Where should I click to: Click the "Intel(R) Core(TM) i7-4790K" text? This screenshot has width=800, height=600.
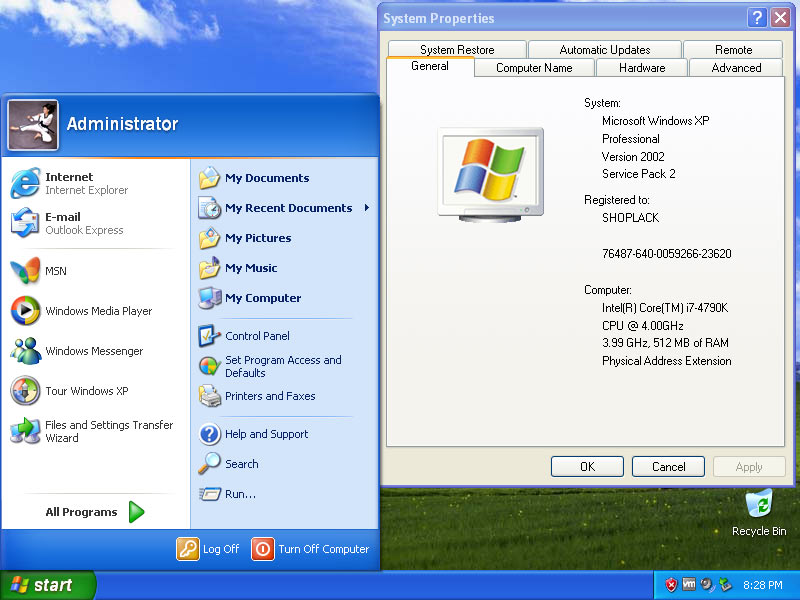tap(665, 308)
